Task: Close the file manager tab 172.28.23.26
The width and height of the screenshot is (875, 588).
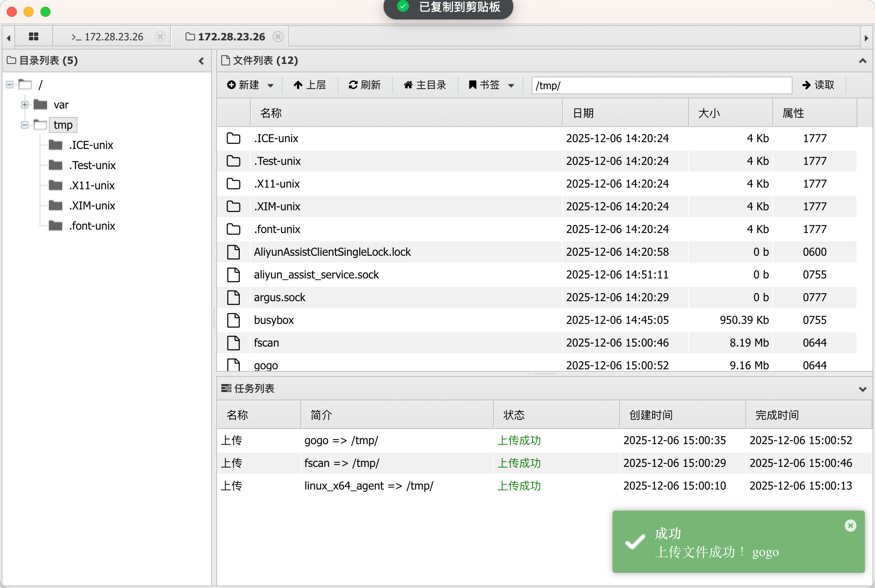Action: [278, 37]
